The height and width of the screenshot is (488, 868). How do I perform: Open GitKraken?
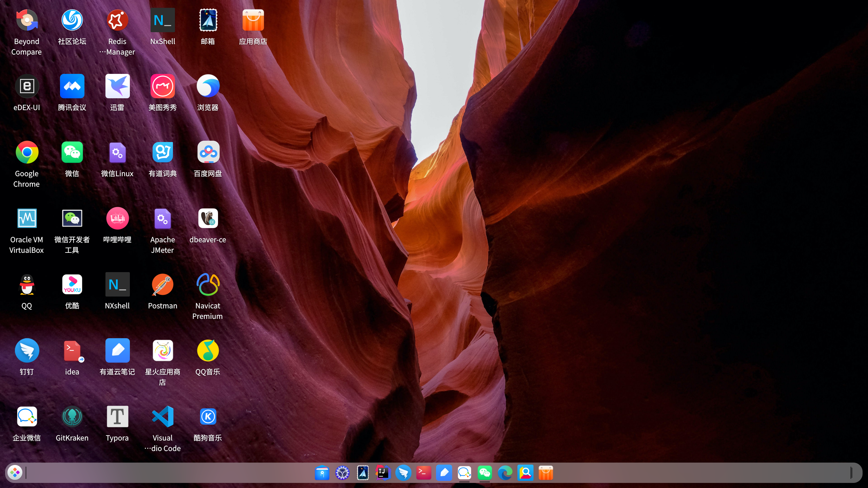click(72, 416)
